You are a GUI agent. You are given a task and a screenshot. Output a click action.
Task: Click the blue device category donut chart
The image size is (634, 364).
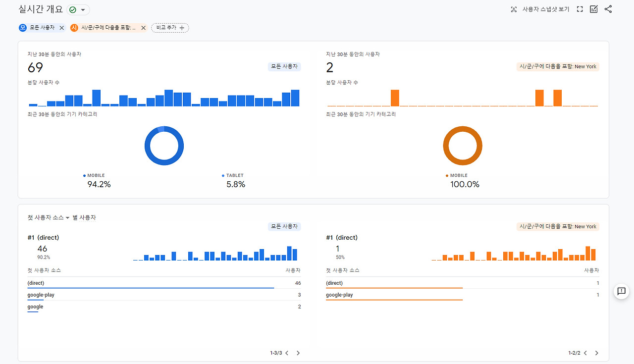pos(164,146)
